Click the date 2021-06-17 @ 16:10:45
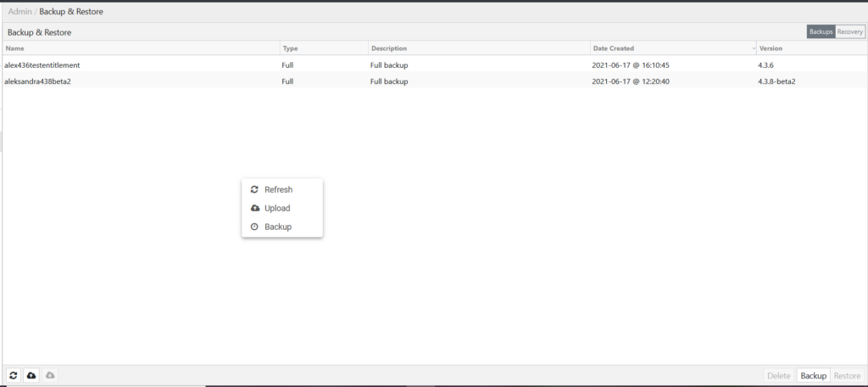Viewport: 868px width, 387px height. point(631,65)
